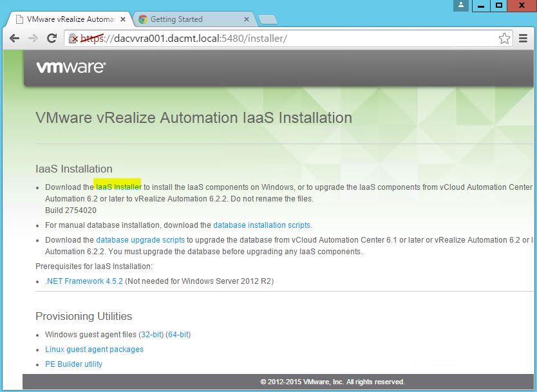Click the IaaS Installation section heading

coord(74,169)
